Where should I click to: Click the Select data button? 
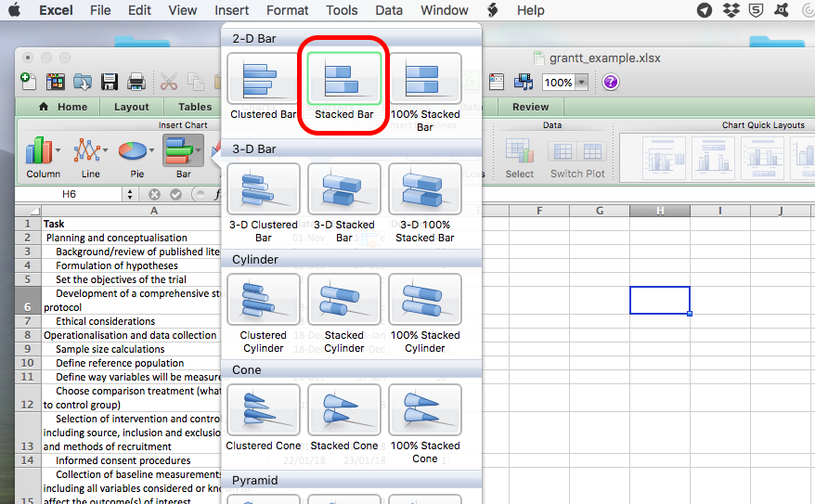click(x=519, y=157)
